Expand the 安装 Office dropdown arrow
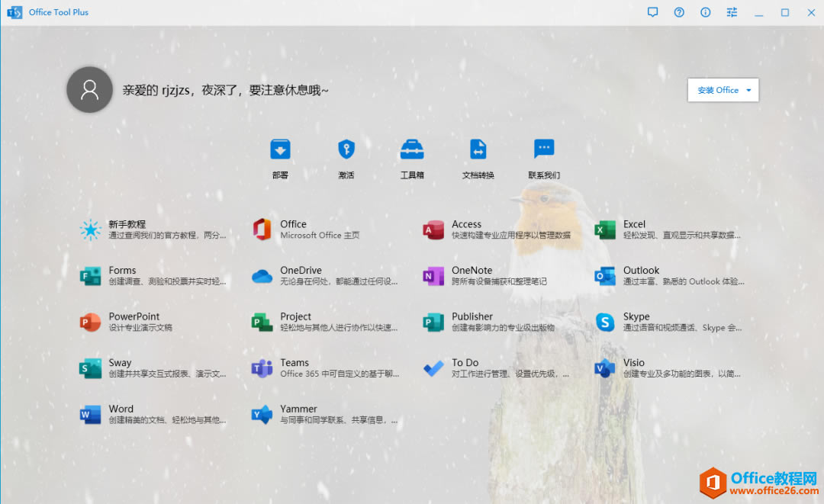 tap(749, 90)
